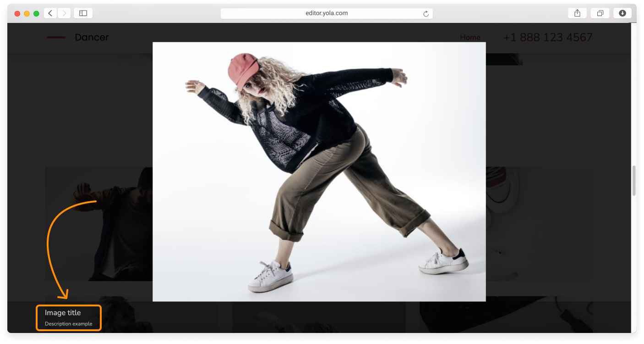Click the Description example text

(68, 323)
